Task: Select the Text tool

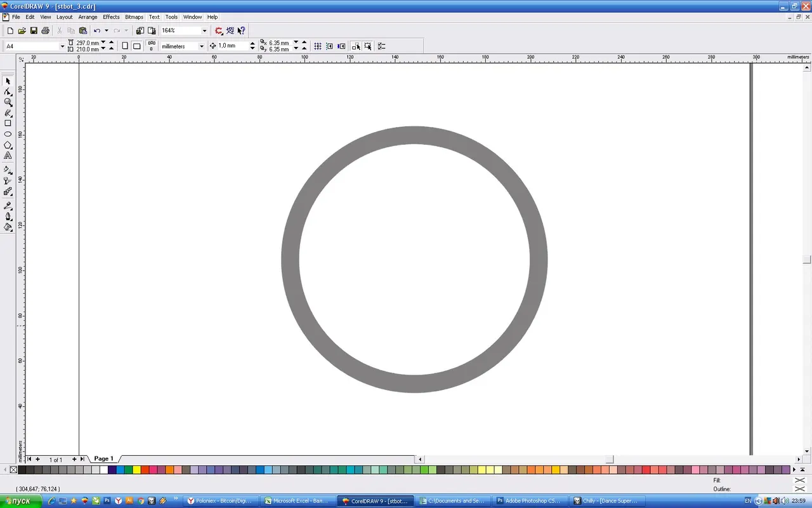Action: [8, 155]
